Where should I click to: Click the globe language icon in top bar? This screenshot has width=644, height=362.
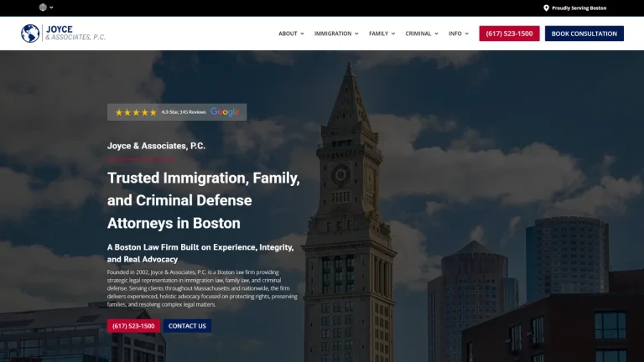pyautogui.click(x=43, y=8)
